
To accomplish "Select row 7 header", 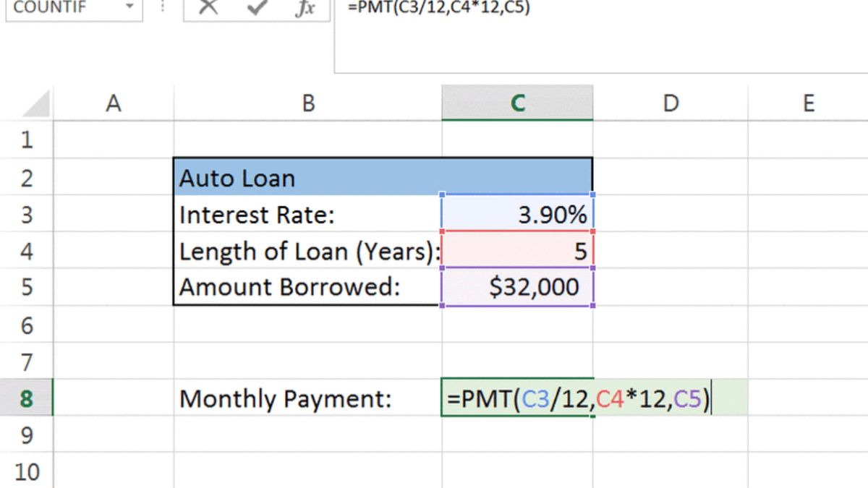I will point(26,361).
